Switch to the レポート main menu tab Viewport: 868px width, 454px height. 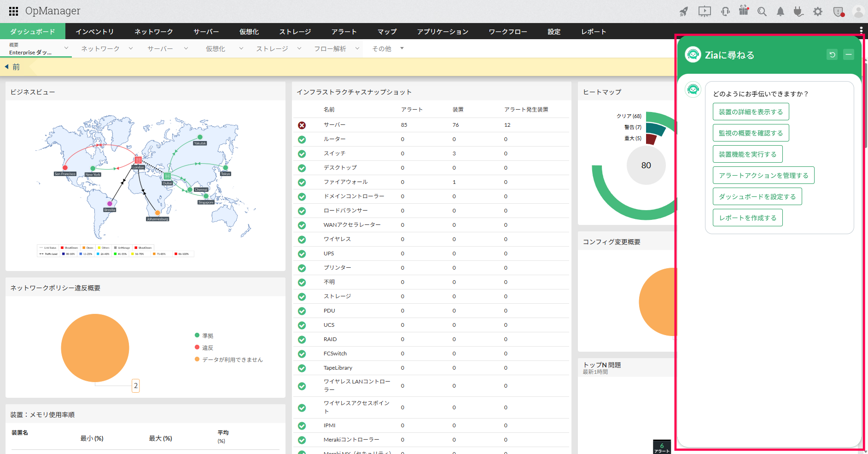click(594, 31)
